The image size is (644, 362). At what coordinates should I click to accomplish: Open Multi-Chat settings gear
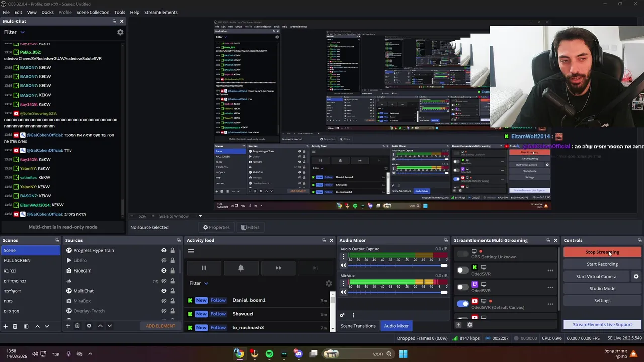[x=120, y=32]
